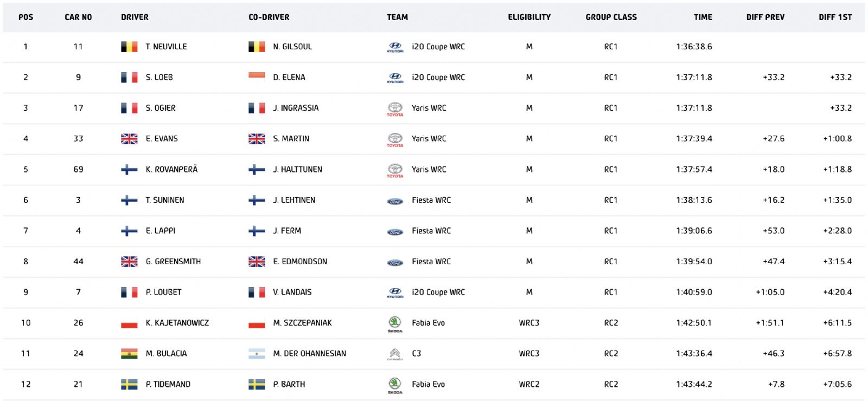The height and width of the screenshot is (401, 868).
Task: Select co-driver name M. SZCZEPANIAK
Action: pos(302,323)
